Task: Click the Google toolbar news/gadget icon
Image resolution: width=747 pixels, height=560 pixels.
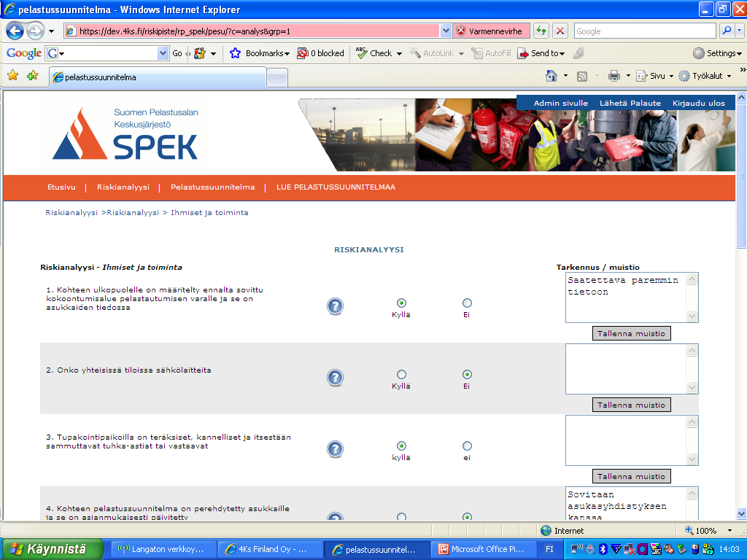Action: 200,53
